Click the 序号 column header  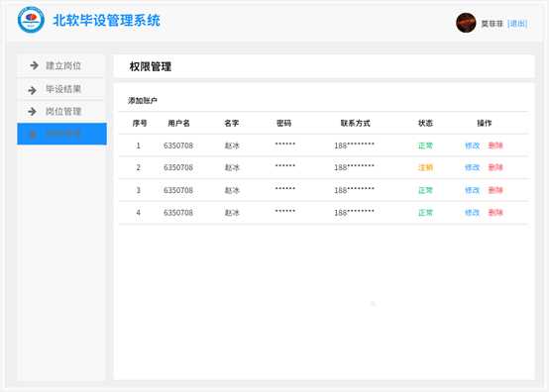pyautogui.click(x=140, y=123)
